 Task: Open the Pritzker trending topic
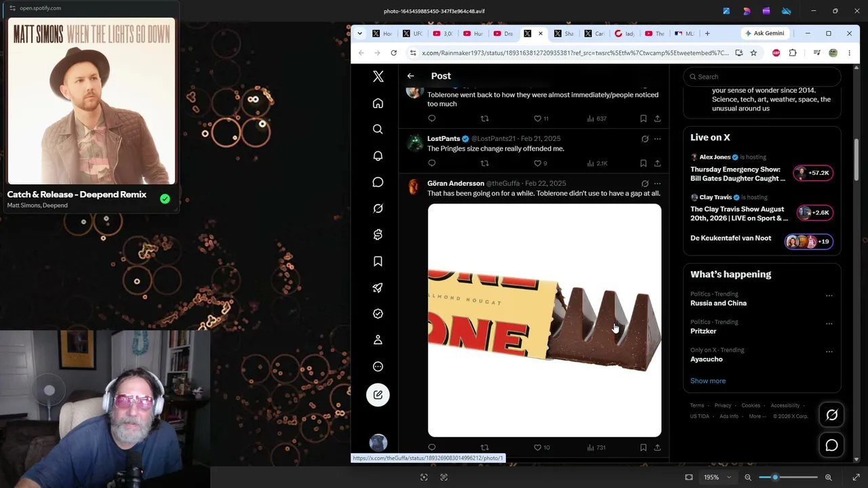pos(703,331)
